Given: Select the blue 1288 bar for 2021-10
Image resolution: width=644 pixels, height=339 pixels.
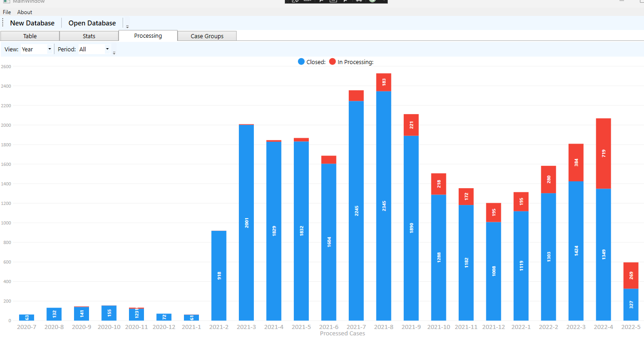Looking at the screenshot, I should pos(439,258).
